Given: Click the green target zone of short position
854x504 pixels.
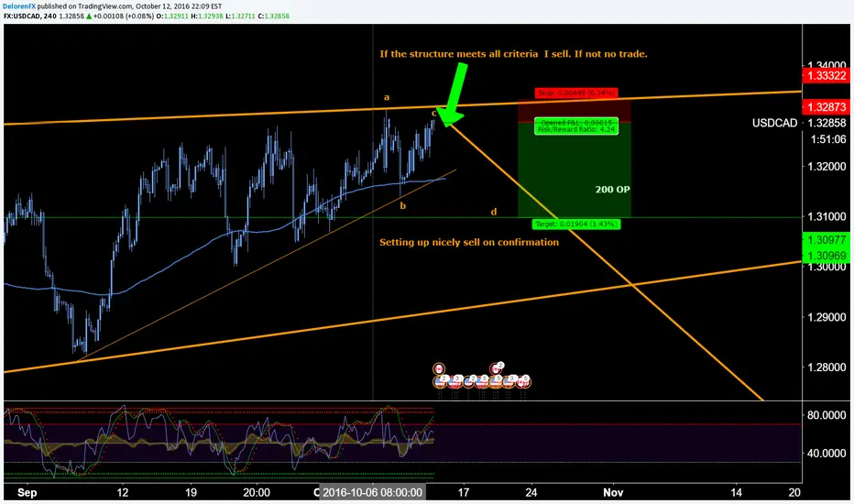Looking at the screenshot, I should pyautogui.click(x=575, y=170).
